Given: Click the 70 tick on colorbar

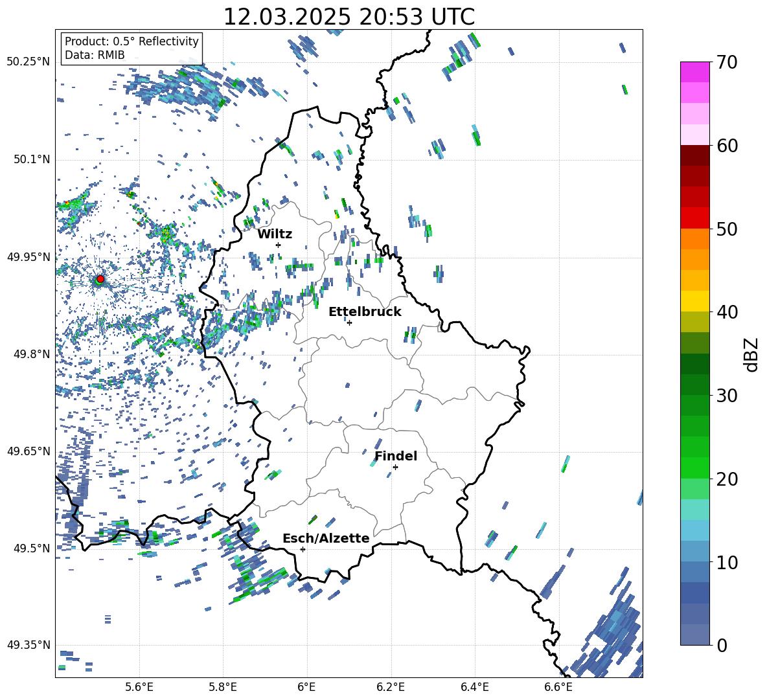Looking at the screenshot, I should point(727,62).
